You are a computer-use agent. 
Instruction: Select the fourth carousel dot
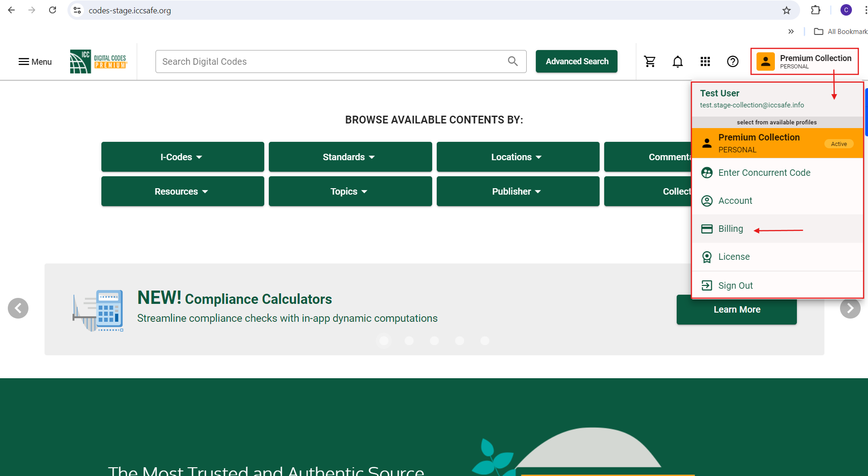tap(460, 341)
